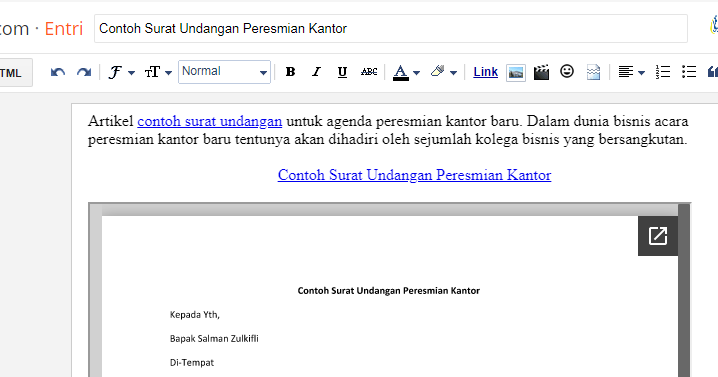Pop out the embedded document
The height and width of the screenshot is (377, 718).
[658, 236]
